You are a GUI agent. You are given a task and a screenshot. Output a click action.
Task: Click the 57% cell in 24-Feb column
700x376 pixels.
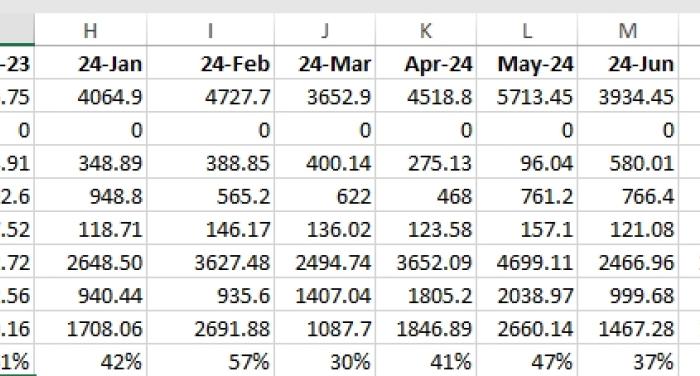[211, 360]
